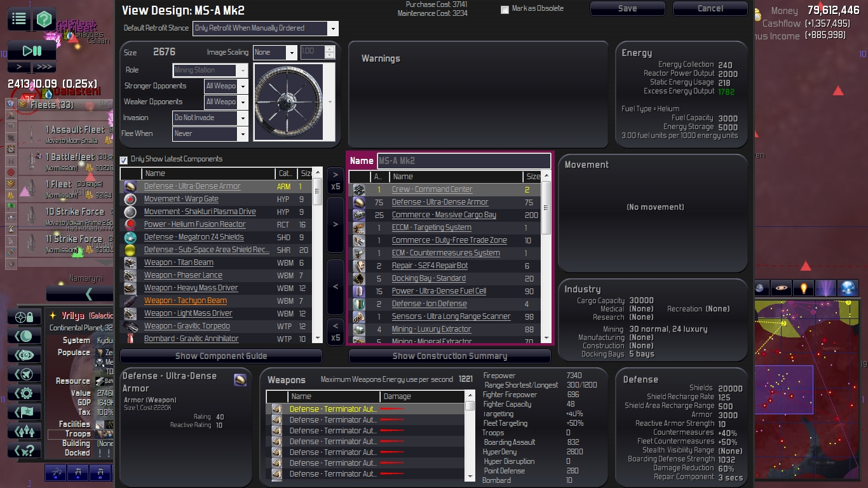Screen dimensions: 868x488
Task: Click the weapons list scrollbar
Action: [x=470, y=436]
